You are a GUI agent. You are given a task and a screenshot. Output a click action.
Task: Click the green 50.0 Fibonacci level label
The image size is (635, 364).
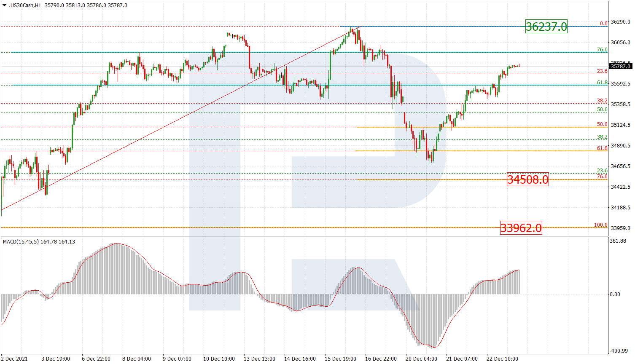(602, 110)
